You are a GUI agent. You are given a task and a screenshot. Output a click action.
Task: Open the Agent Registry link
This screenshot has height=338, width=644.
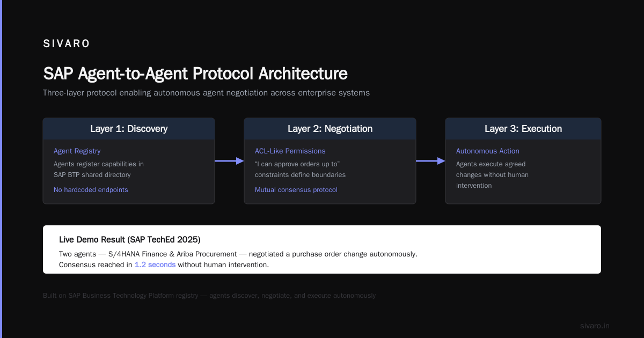point(77,151)
